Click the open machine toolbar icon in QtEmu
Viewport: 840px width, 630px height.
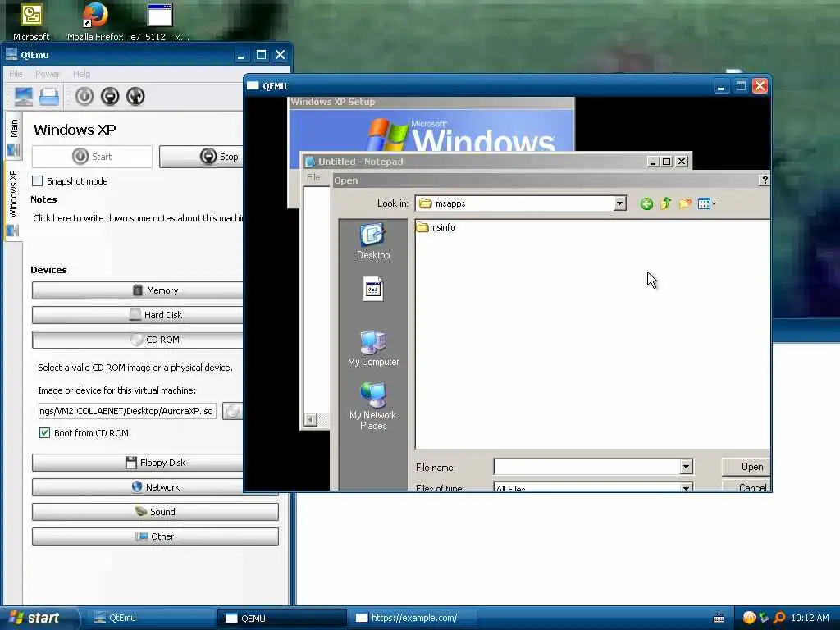tap(49, 97)
